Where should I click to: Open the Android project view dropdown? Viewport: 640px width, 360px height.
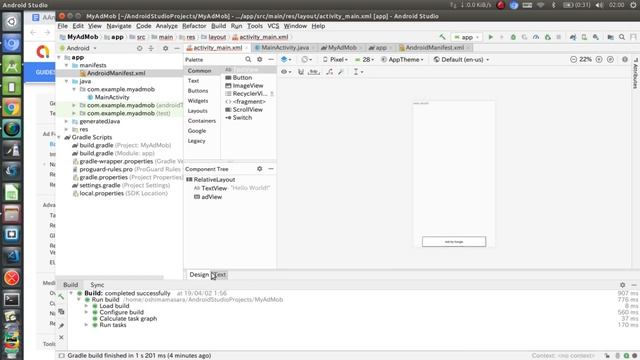pos(78,48)
